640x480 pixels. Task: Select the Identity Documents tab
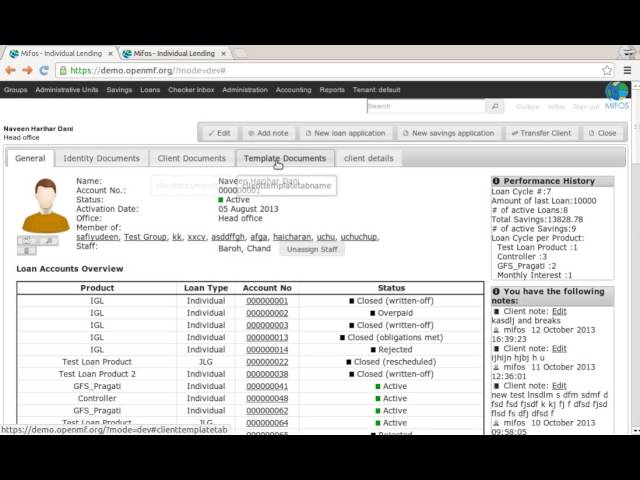pyautogui.click(x=102, y=158)
